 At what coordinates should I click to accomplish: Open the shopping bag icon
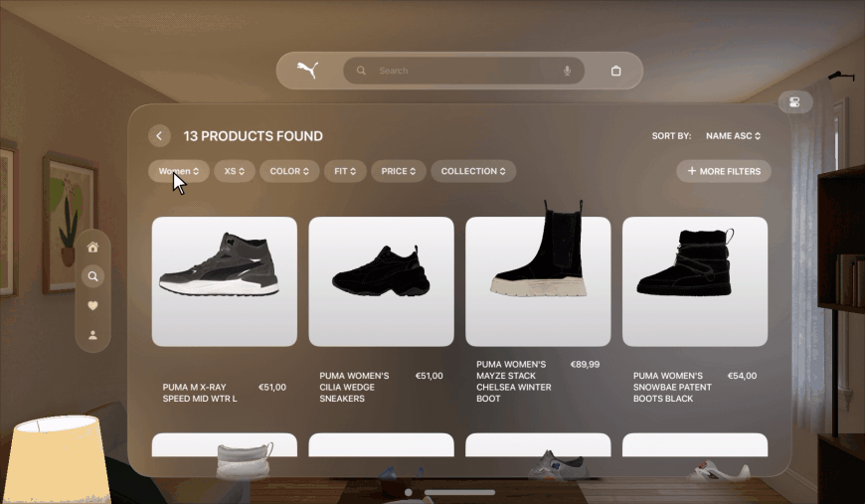coord(615,71)
